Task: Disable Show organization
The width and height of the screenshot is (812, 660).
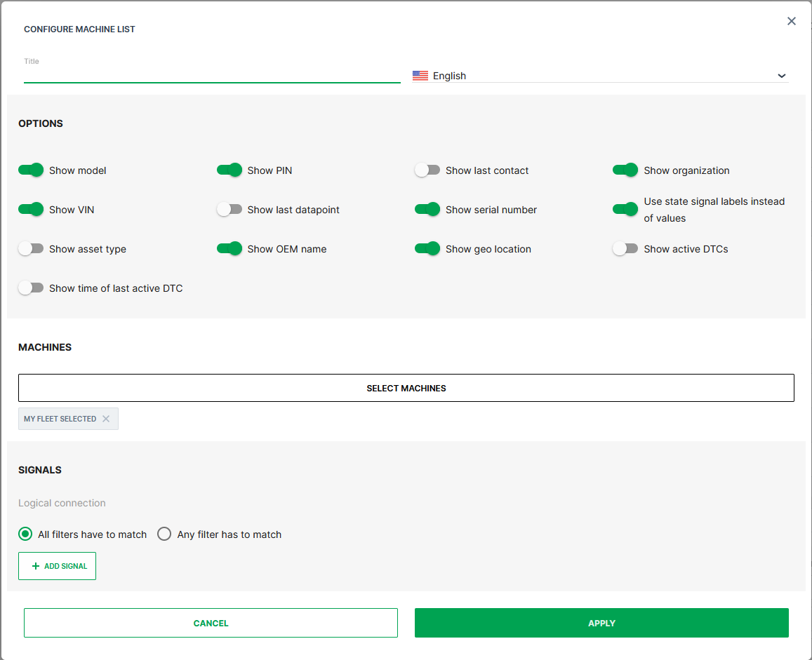Action: click(x=625, y=170)
